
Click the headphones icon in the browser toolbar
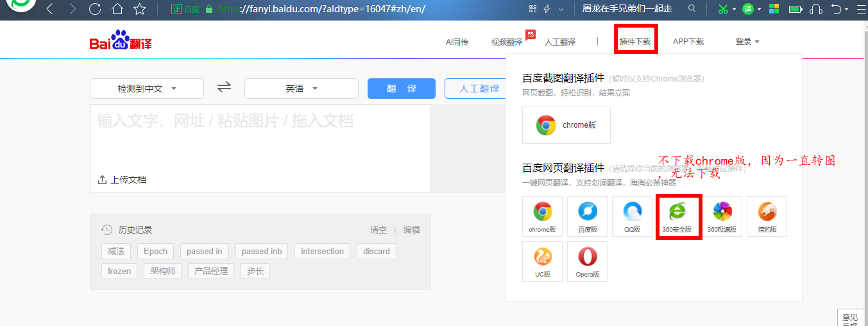click(x=816, y=9)
